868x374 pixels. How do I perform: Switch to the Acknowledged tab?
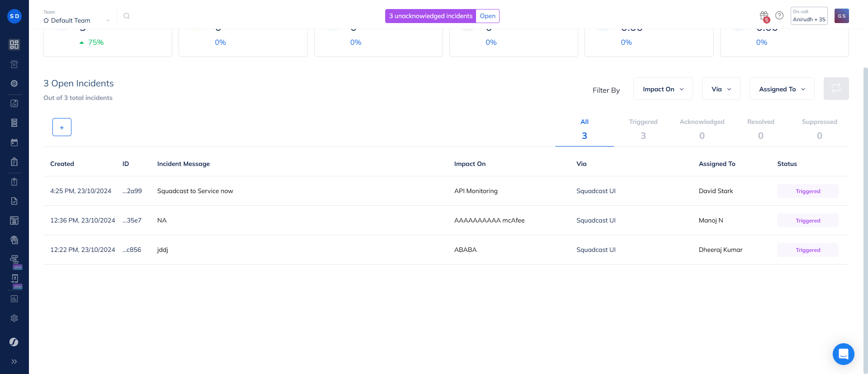pyautogui.click(x=702, y=129)
